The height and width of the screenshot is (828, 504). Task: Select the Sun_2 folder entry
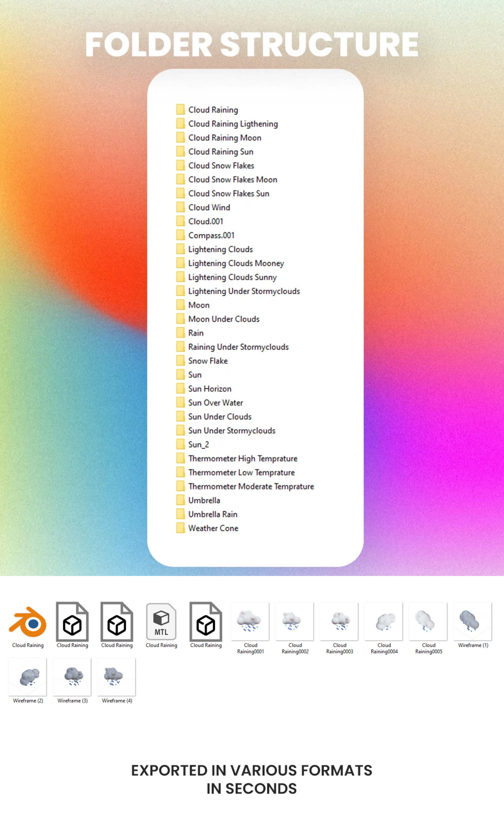tap(198, 444)
